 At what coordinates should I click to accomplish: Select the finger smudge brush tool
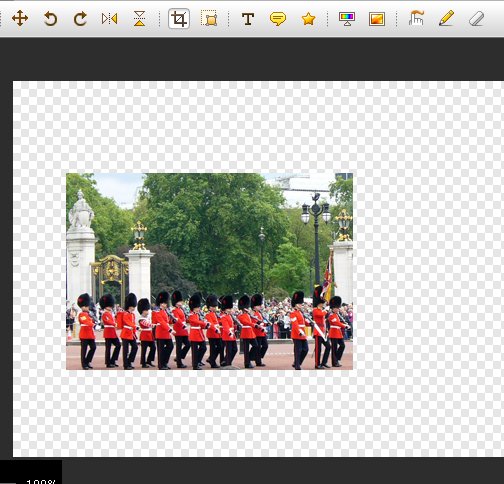416,18
